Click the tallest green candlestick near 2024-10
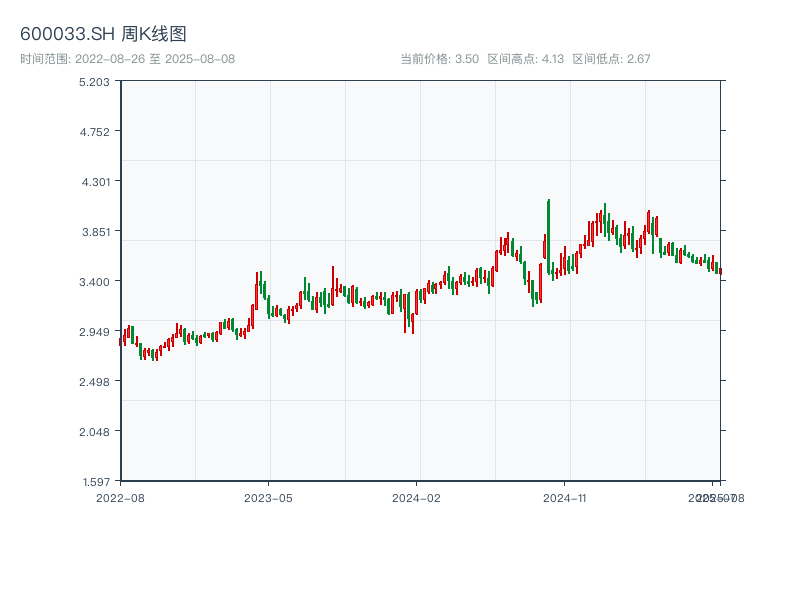The image size is (800, 600). click(x=548, y=237)
